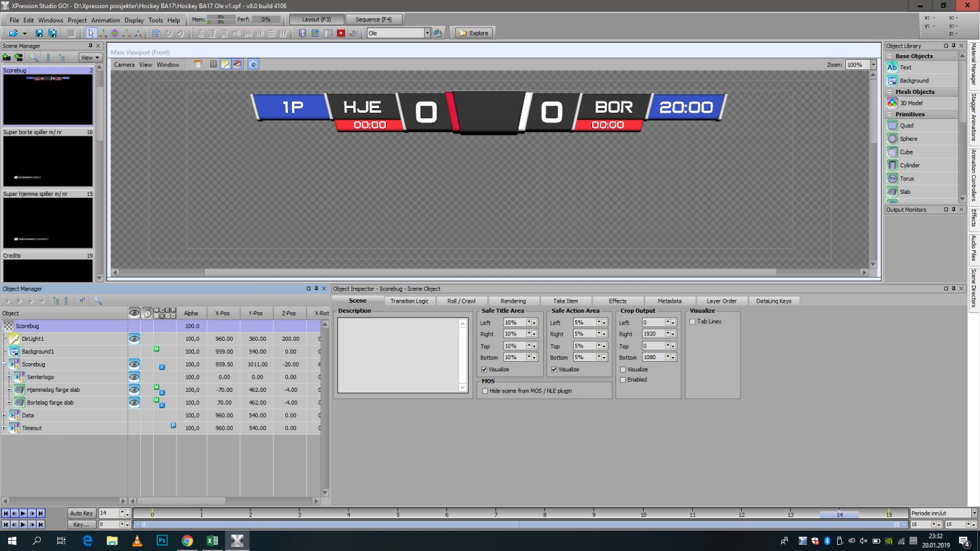The height and width of the screenshot is (551, 980).
Task: Open the Tools menu
Action: [156, 20]
